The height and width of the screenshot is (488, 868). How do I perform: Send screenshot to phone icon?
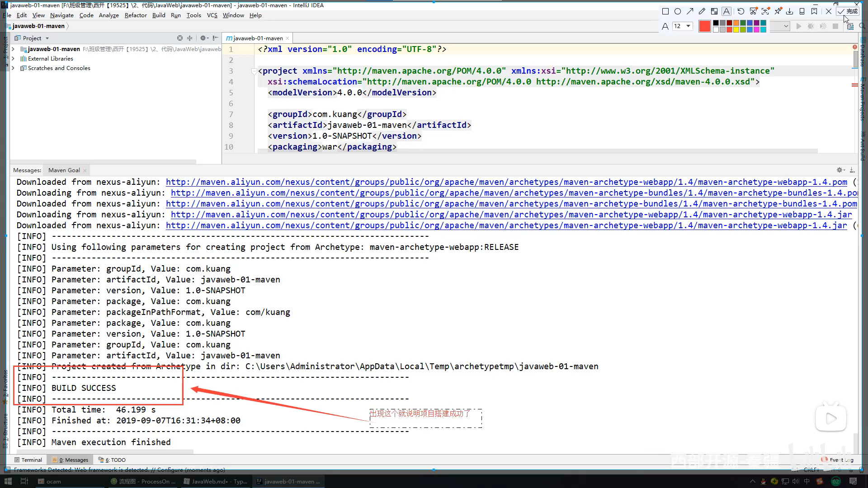[x=802, y=11]
